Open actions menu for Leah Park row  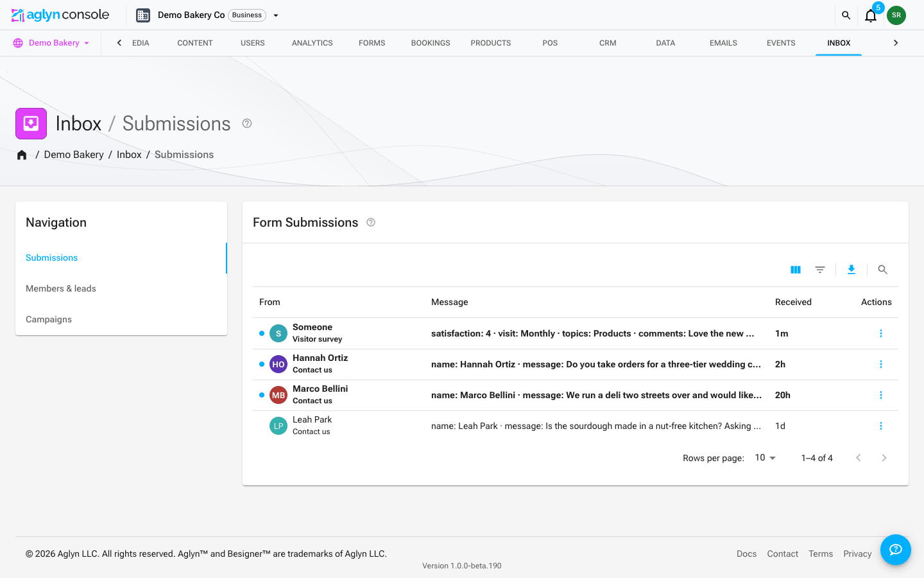881,426
